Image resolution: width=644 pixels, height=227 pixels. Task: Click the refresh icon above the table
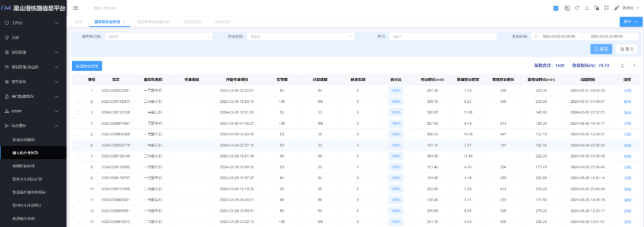[623, 66]
